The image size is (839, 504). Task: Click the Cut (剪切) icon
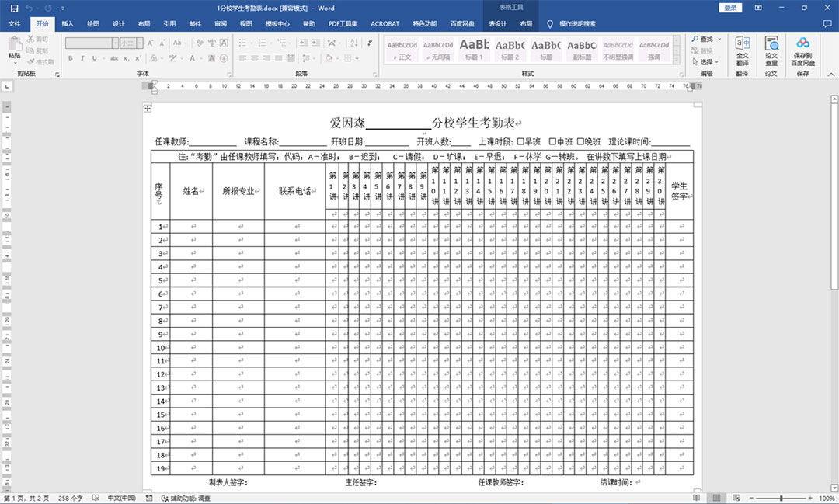coord(31,40)
